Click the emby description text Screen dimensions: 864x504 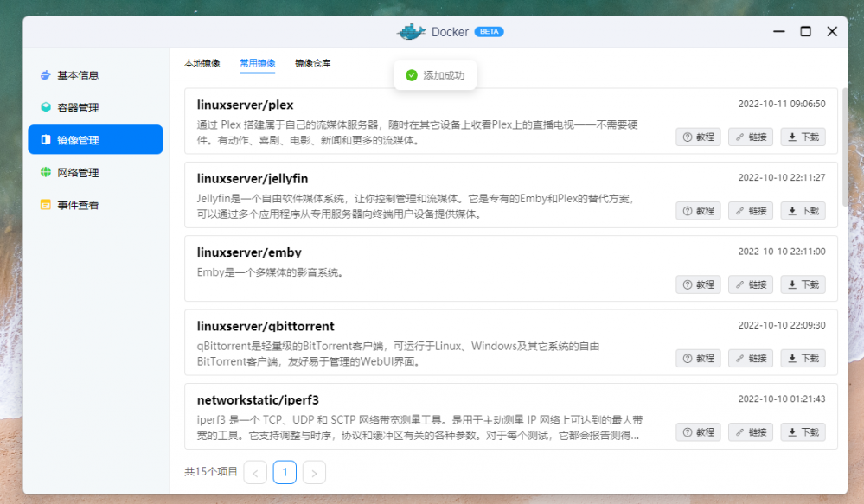(271, 272)
